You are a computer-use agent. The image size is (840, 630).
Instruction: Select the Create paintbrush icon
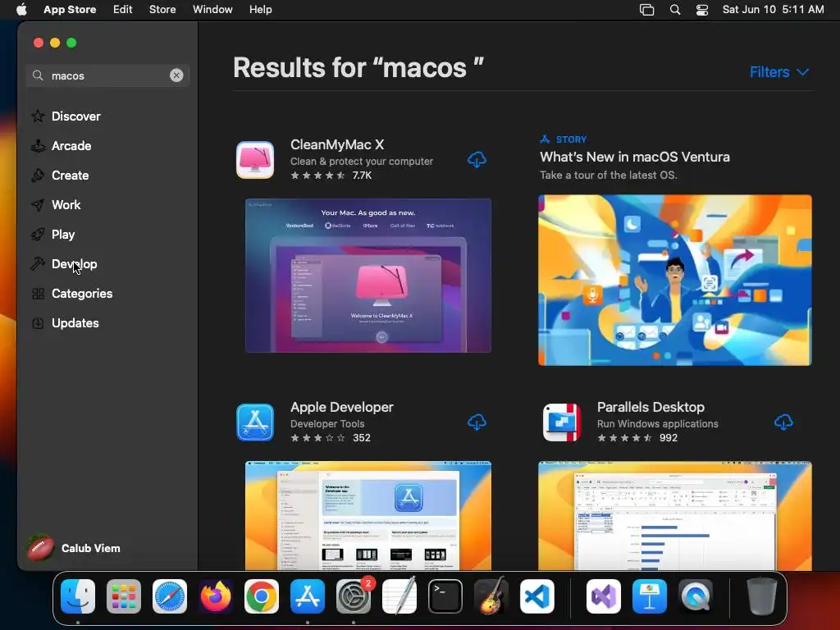(x=38, y=176)
